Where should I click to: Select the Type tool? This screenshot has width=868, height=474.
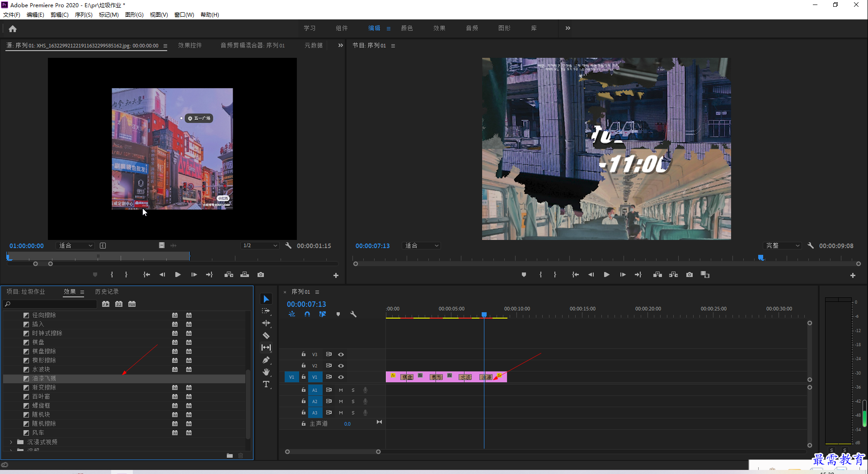[266, 384]
